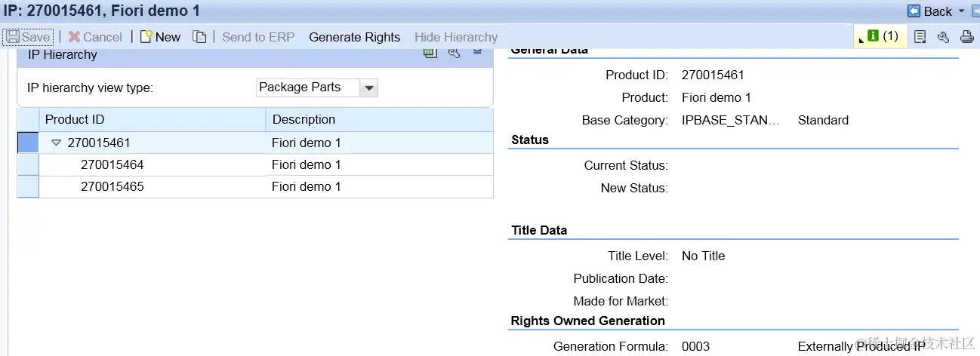Click the Save button in the toolbar
The width and height of the screenshot is (980, 356).
click(28, 37)
